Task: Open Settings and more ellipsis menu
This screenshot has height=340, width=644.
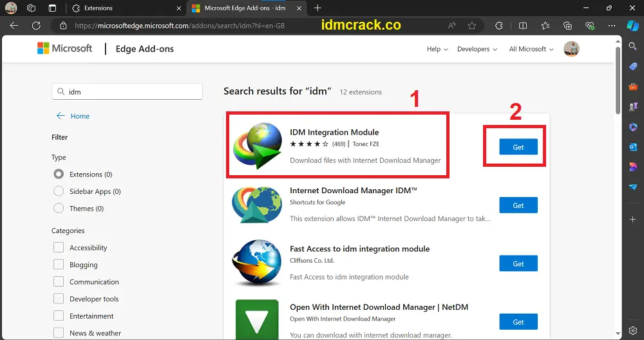Action: coord(612,26)
